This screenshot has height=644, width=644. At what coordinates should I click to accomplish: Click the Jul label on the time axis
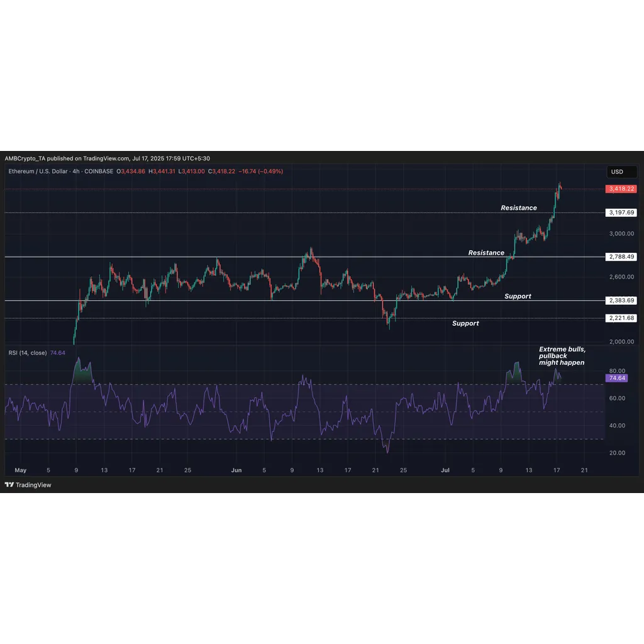point(445,470)
